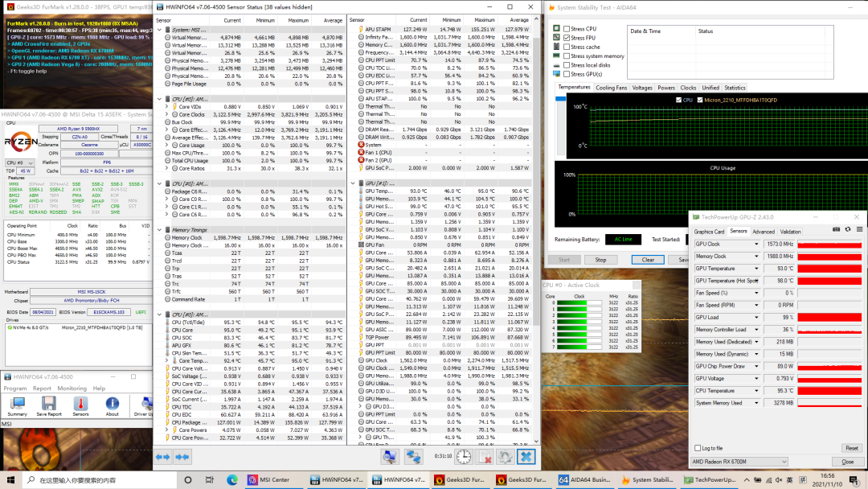Enable the Stress GPU(s) checkbox
Image resolution: width=868 pixels, height=489 pixels.
567,74
